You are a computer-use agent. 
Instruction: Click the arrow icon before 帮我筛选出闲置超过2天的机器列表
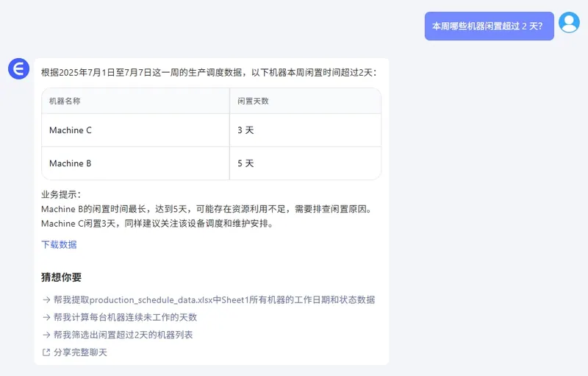point(46,335)
